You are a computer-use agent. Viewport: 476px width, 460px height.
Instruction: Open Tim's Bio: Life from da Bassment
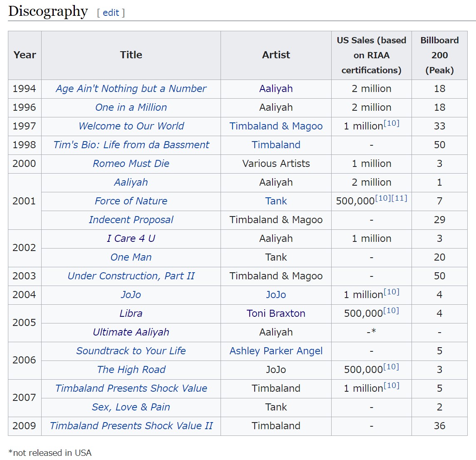tap(131, 145)
